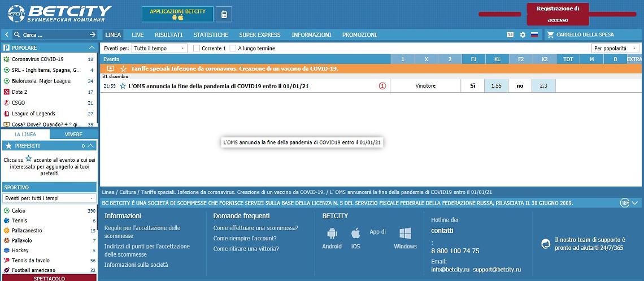Open Come riempire l'account link
This screenshot has height=281, width=644.
tap(245, 238)
